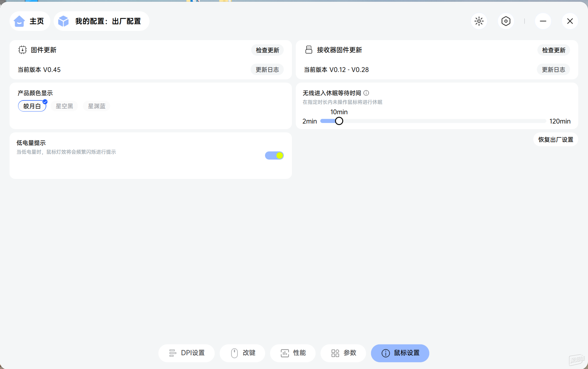Image resolution: width=588 pixels, height=369 pixels.
Task: Open 更新日志 for receiver firmware
Action: coord(553,70)
